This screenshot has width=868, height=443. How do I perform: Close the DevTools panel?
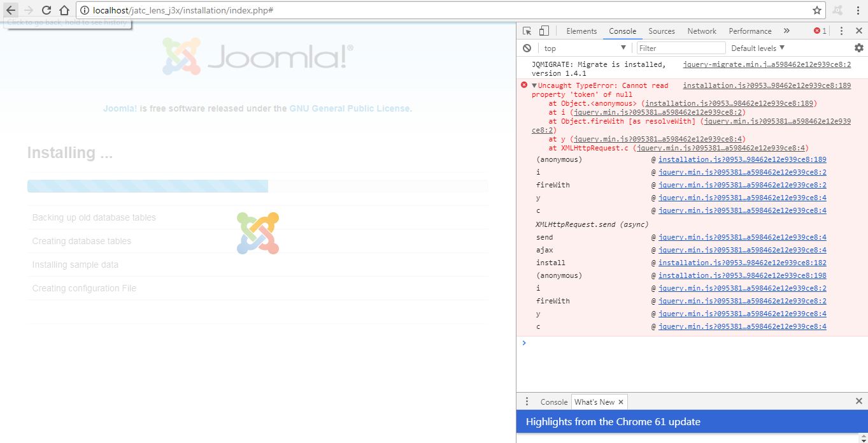point(858,31)
